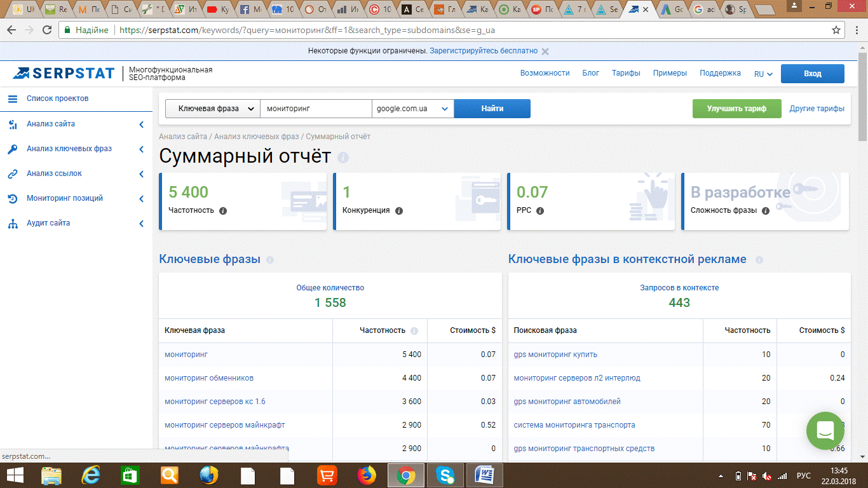Open the google.com.ua search engine dropdown

coord(413,109)
